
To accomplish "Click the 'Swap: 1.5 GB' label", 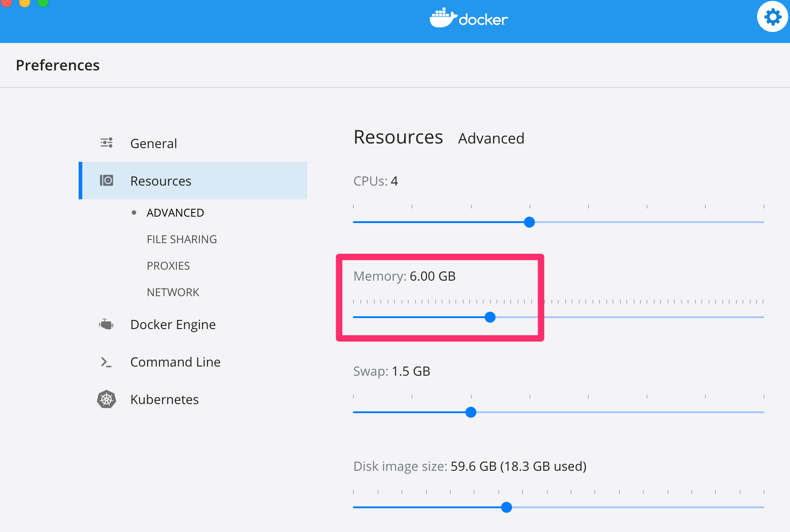I will pos(392,371).
